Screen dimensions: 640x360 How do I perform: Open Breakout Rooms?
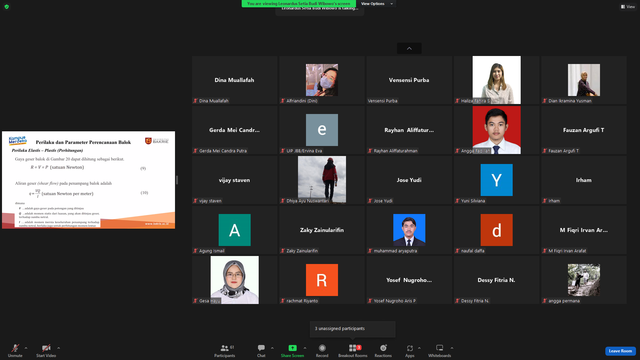point(353,350)
